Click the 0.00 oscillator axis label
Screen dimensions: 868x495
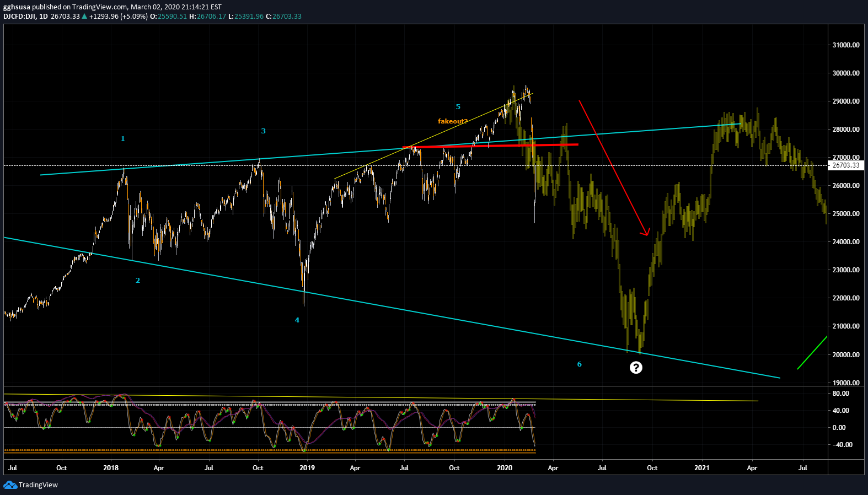click(x=839, y=428)
